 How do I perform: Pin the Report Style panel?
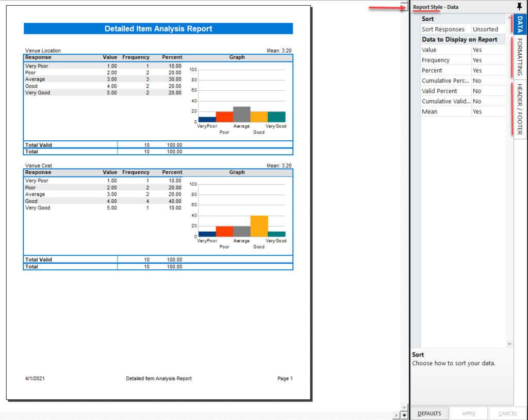click(x=519, y=6)
